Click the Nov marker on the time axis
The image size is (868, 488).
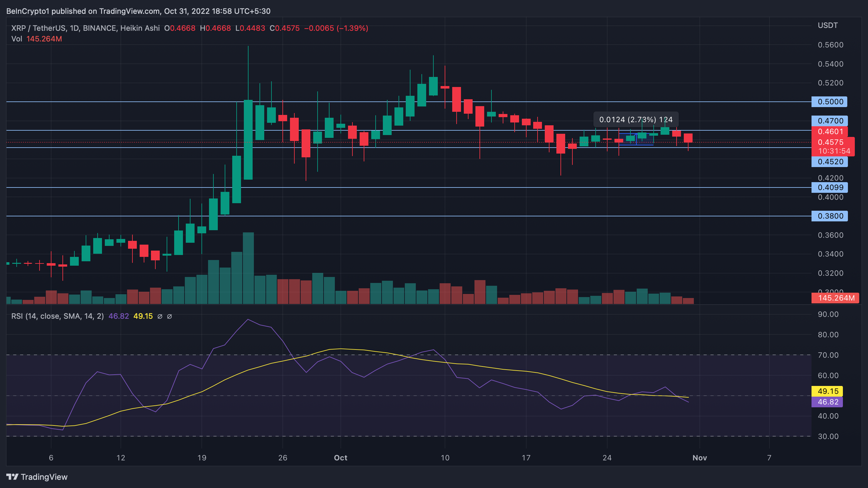(699, 458)
